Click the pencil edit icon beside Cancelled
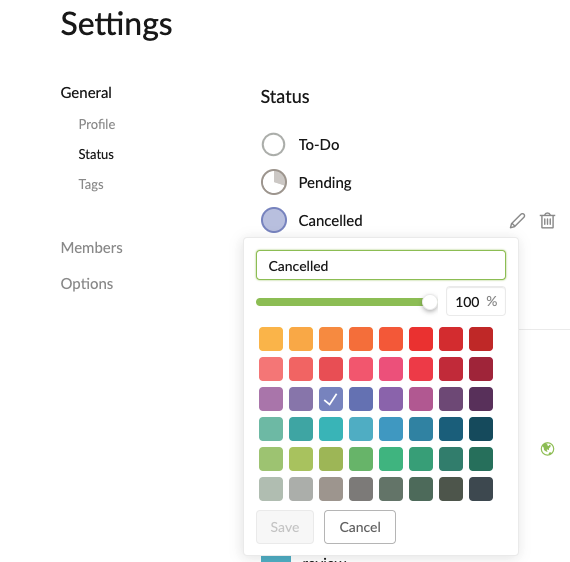The width and height of the screenshot is (570, 562). [517, 221]
